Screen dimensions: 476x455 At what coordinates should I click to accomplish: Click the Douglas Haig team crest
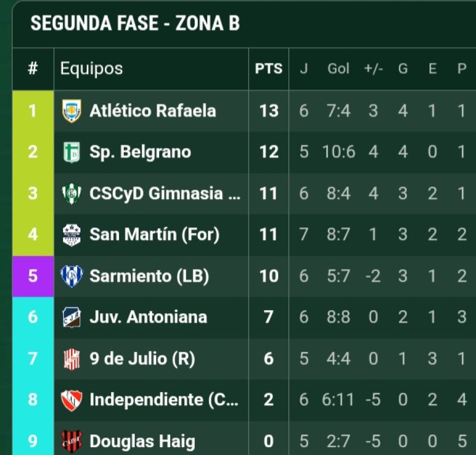pyautogui.click(x=71, y=440)
